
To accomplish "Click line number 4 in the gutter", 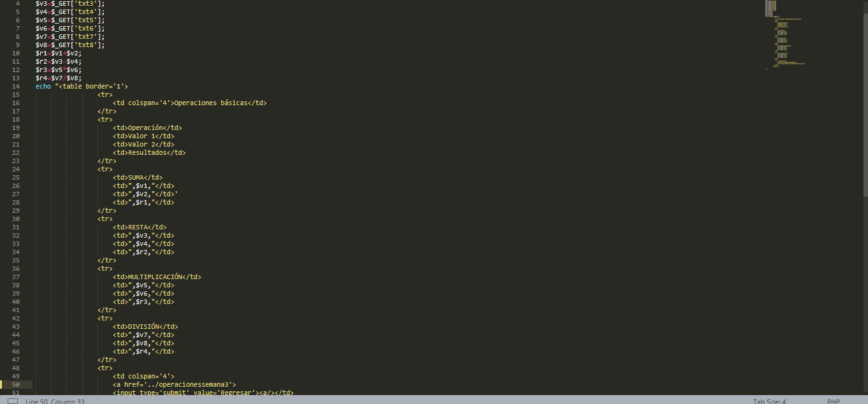I will pyautogui.click(x=17, y=4).
